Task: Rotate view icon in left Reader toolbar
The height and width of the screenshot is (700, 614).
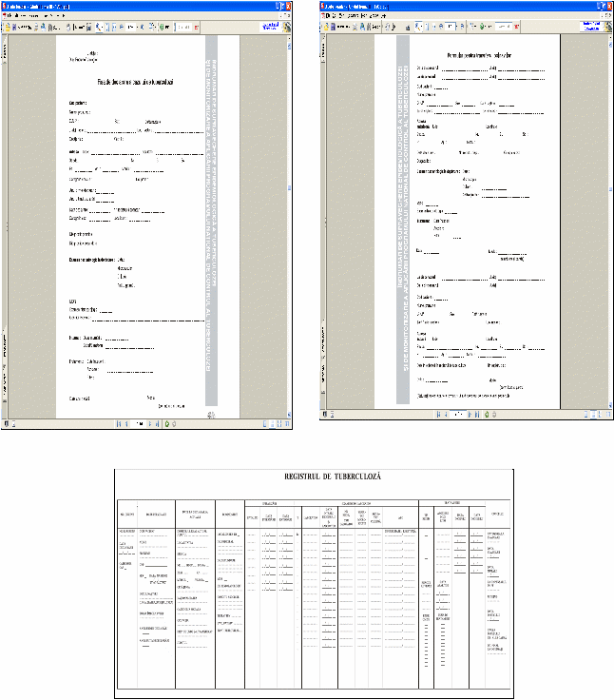Action: 152,27
